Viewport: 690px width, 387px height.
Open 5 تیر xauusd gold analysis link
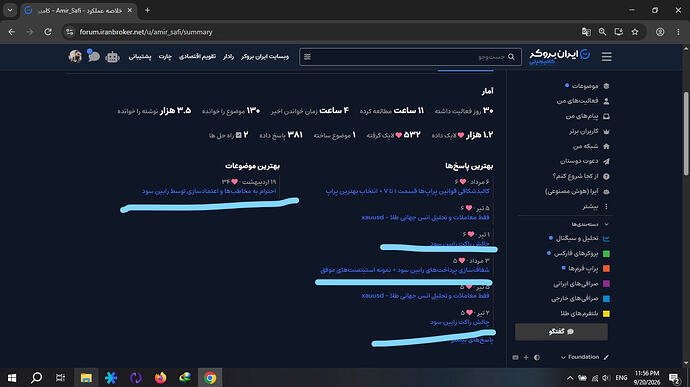pyautogui.click(x=425, y=217)
